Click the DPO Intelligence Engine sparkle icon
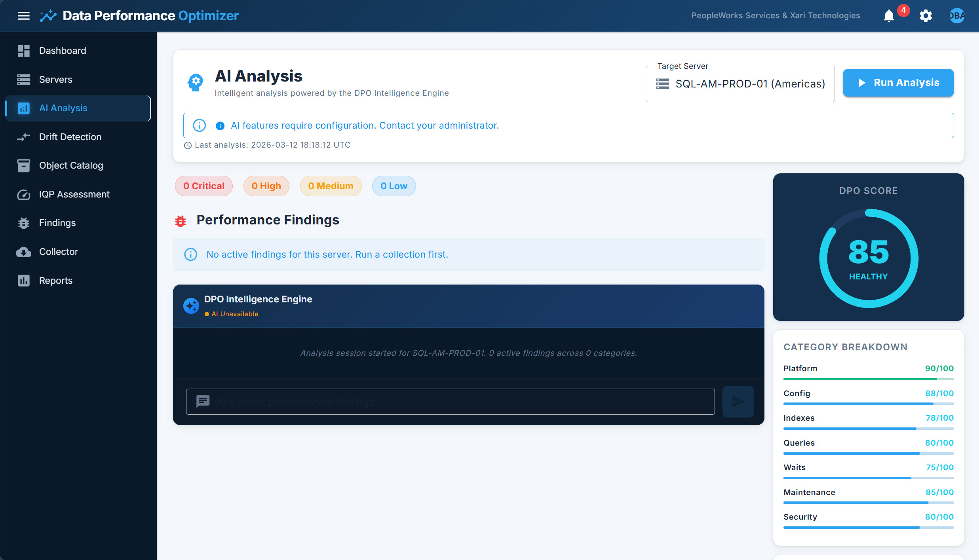The height and width of the screenshot is (560, 979). 191,306
